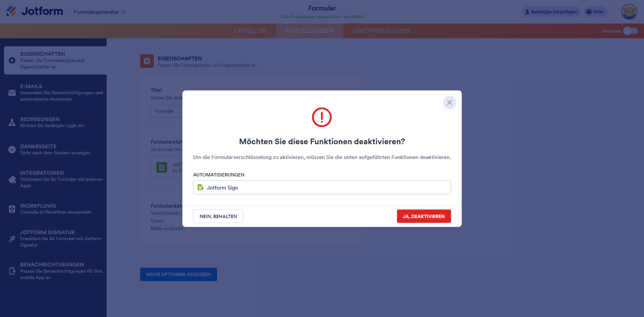
Task: Click NEIN, BEHALTEN button
Action: coord(218,216)
